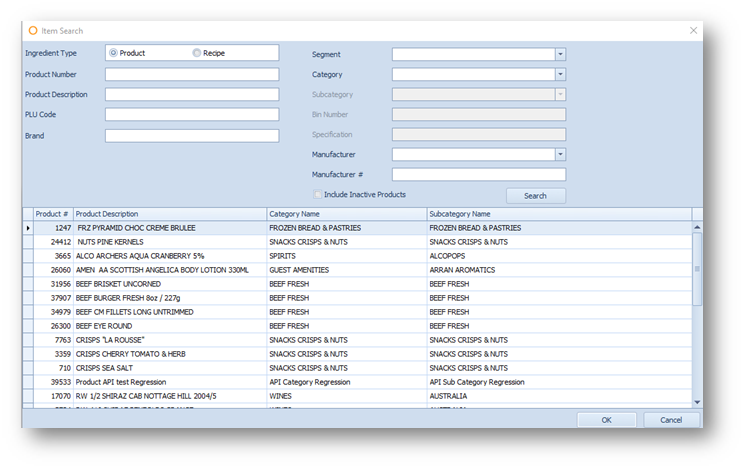Click into the Brand text field
This screenshot has height=470, width=745.
[192, 135]
